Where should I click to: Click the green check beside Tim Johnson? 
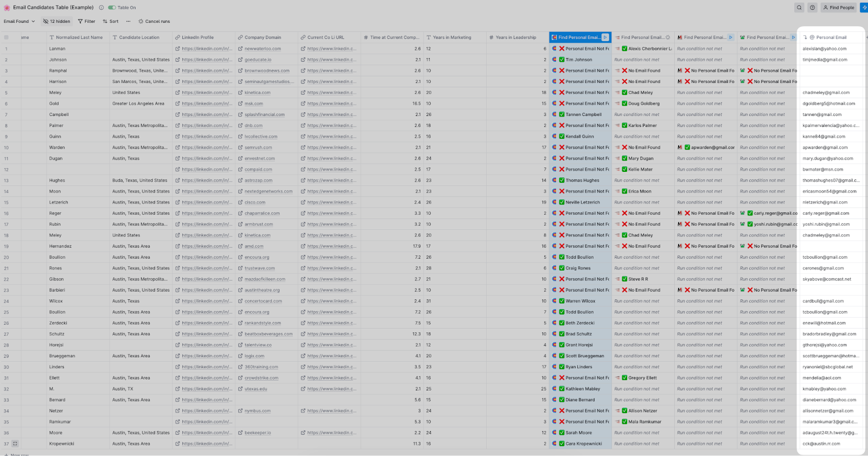pyautogui.click(x=562, y=60)
